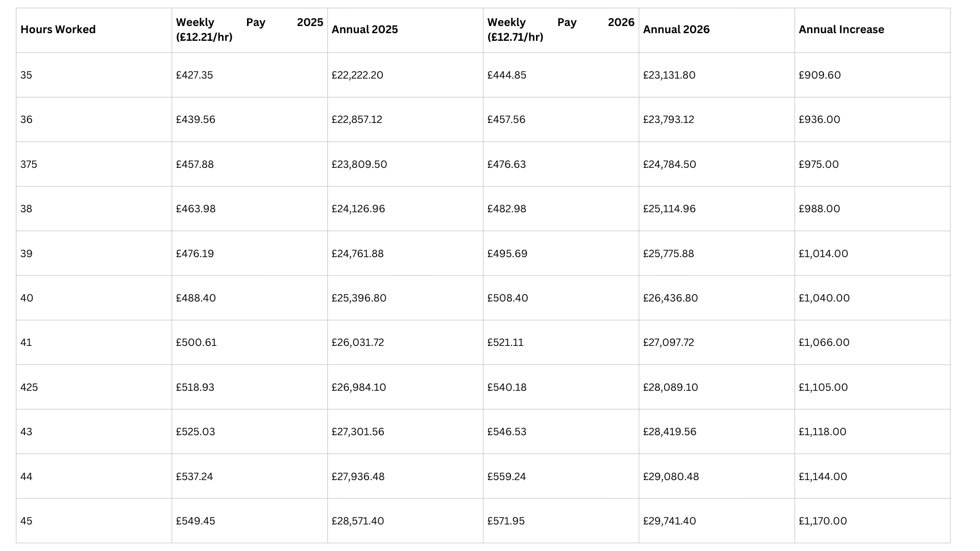Click the Annual Increase column header
Image resolution: width=980 pixels, height=551 pixels.
pyautogui.click(x=841, y=30)
